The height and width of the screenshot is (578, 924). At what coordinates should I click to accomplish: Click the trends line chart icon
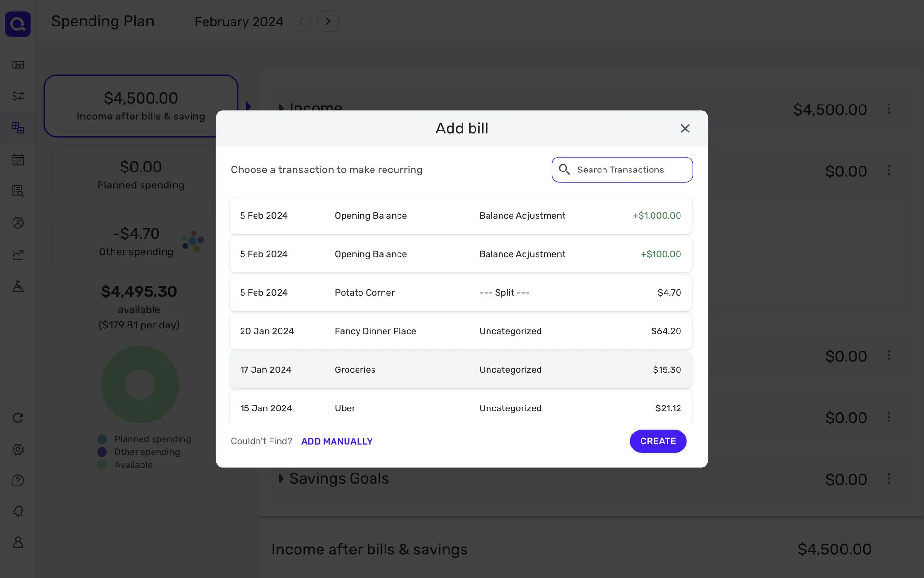point(18,254)
